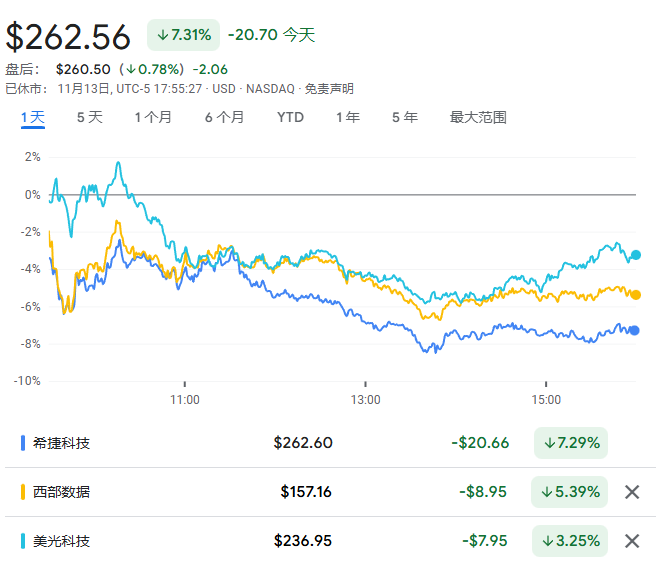View the 1 年 chart range
The width and height of the screenshot is (661, 562).
click(x=348, y=117)
